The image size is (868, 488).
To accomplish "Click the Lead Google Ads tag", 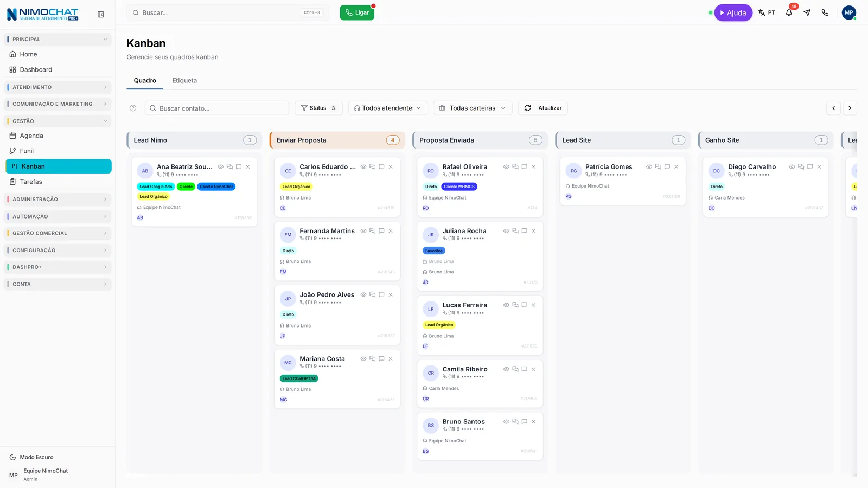I will [156, 187].
